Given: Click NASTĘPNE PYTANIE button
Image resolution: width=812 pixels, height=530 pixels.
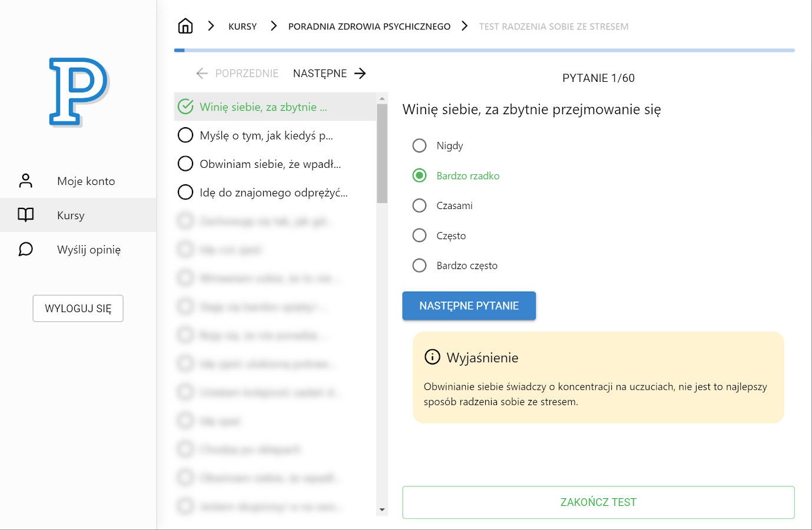Looking at the screenshot, I should pyautogui.click(x=469, y=306).
